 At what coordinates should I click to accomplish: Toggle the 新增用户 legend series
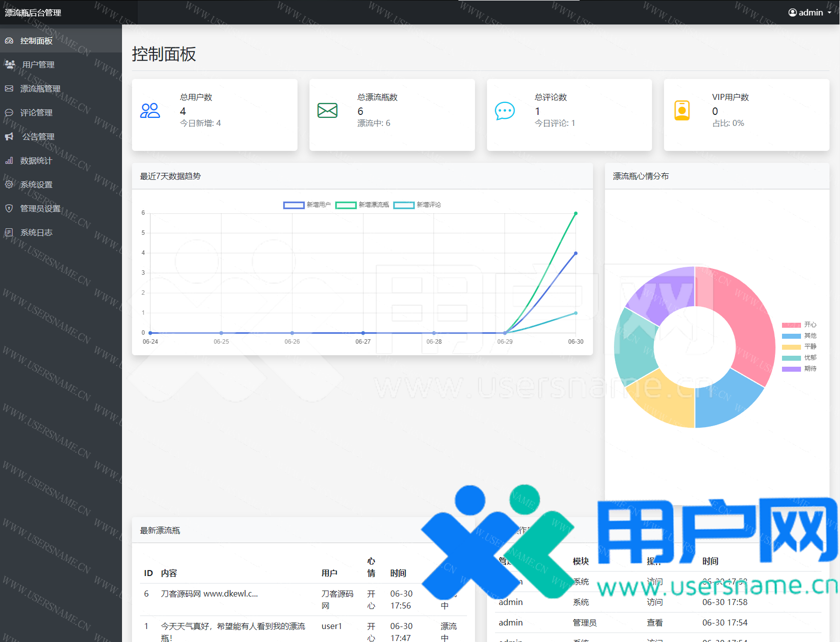[294, 205]
